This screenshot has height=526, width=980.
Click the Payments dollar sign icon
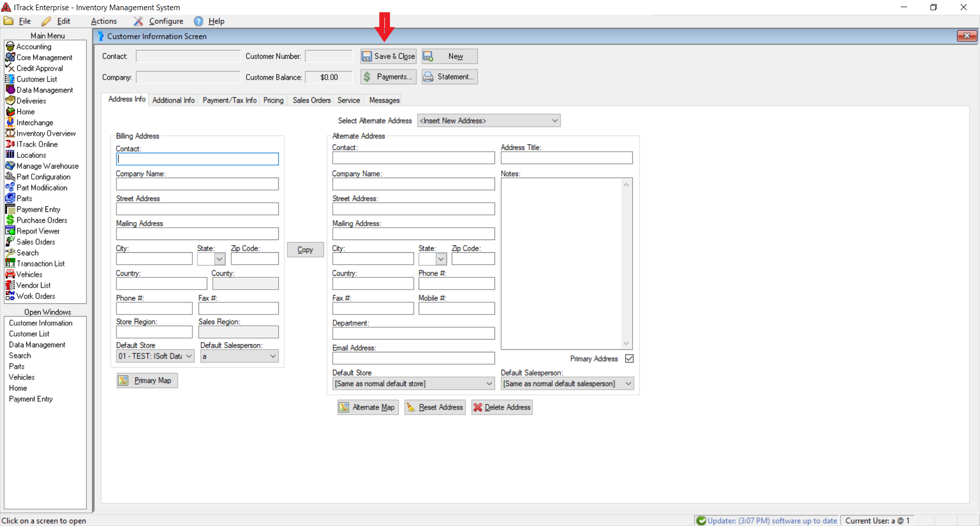pos(367,77)
